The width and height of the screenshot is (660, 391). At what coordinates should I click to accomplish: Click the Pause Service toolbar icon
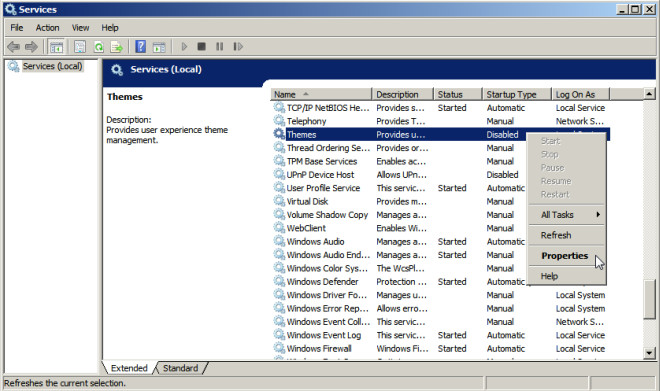click(x=219, y=46)
